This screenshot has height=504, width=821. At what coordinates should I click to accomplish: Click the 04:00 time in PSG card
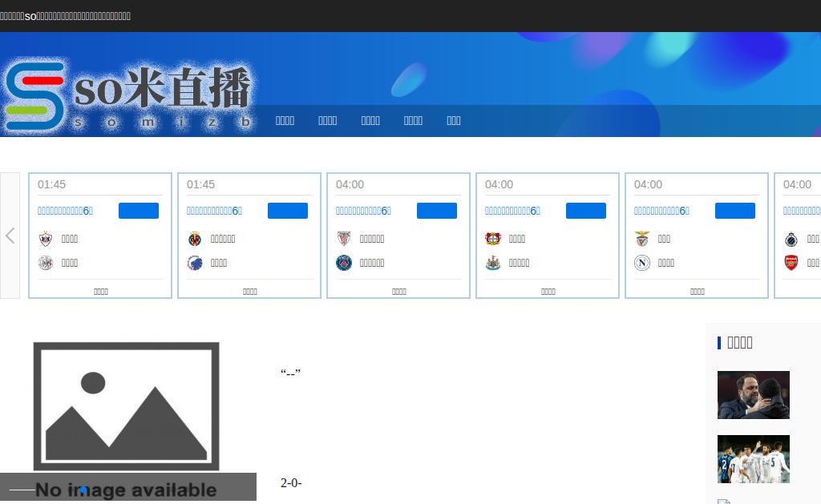point(350,185)
